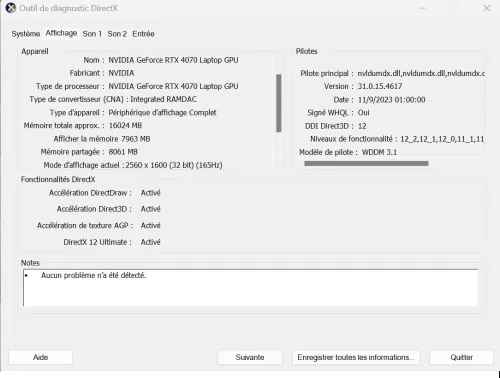Click the Signé WHQL value Oui
The height and width of the screenshot is (378, 500).
(363, 113)
